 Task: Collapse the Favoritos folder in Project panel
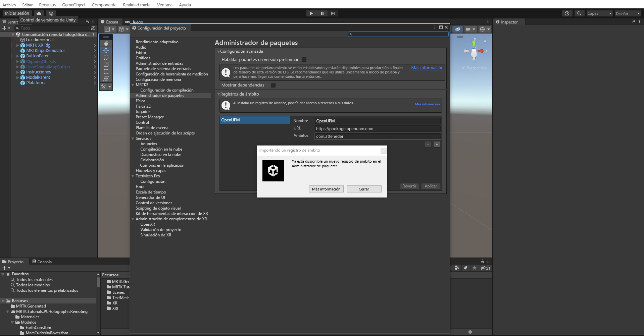click(3, 274)
